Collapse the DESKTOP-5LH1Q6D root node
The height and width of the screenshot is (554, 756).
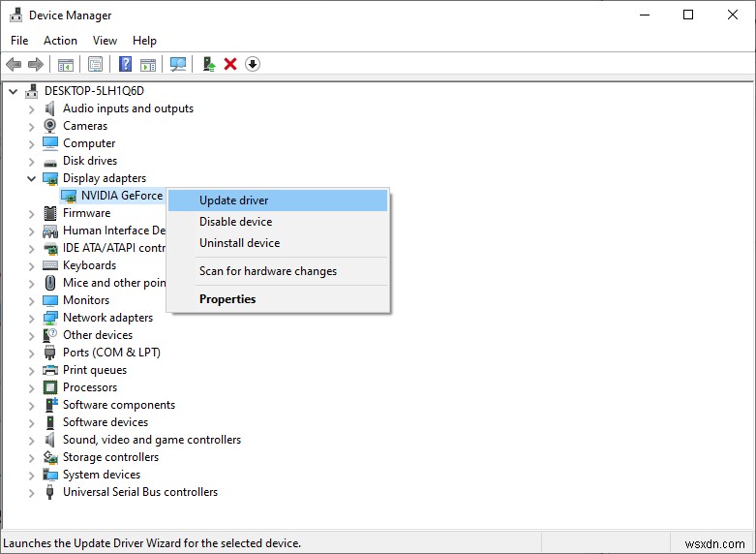point(14,91)
